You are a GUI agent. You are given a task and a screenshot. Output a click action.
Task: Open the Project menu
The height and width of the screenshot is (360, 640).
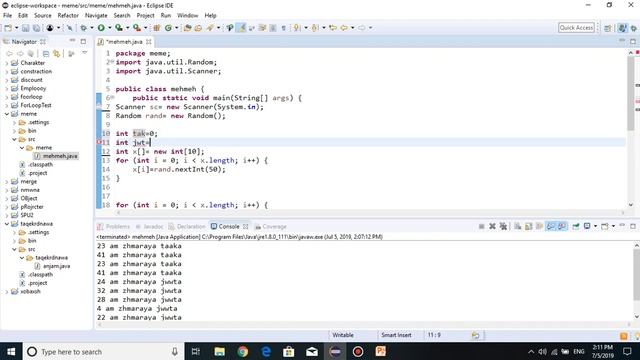[x=145, y=16]
